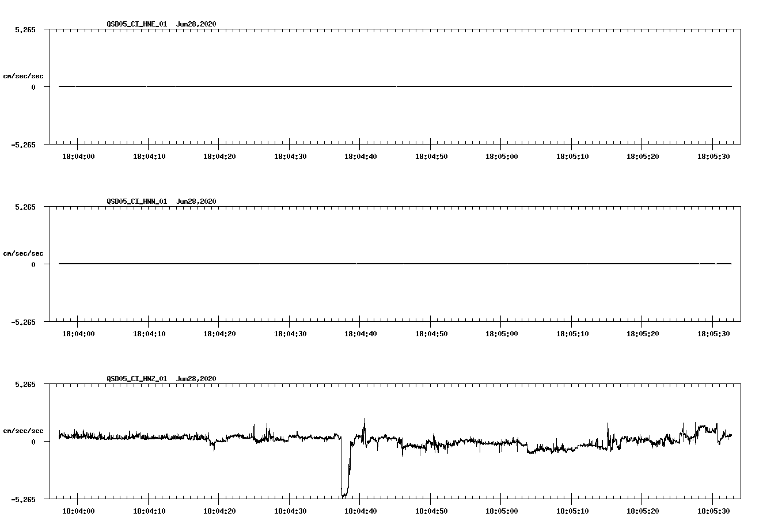Click the QSD05_CI_HNN_01 plot title
This screenshot has height=532, width=782.
pos(161,202)
